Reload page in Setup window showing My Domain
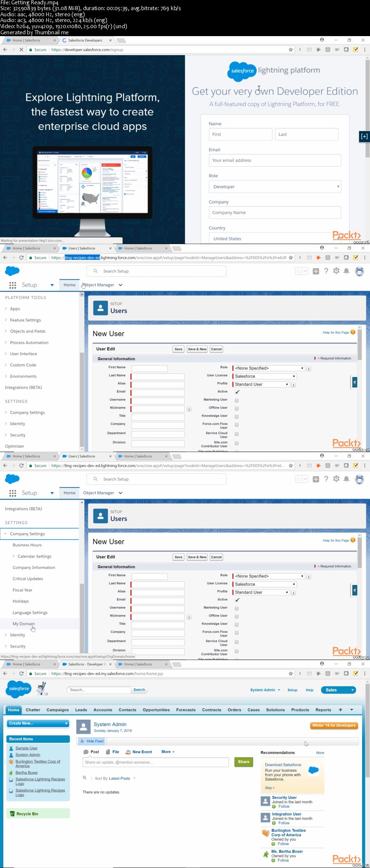This screenshot has width=370, height=868. tap(21, 465)
